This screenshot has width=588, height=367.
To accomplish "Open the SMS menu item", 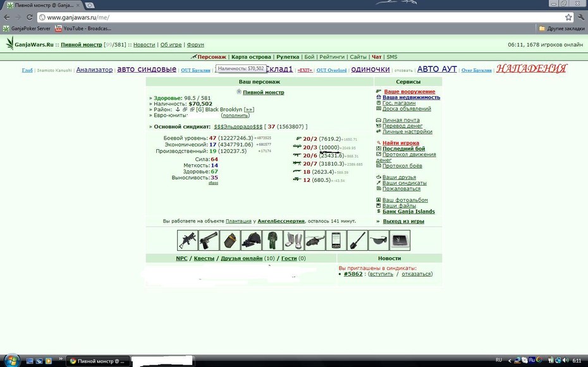I will (x=392, y=57).
